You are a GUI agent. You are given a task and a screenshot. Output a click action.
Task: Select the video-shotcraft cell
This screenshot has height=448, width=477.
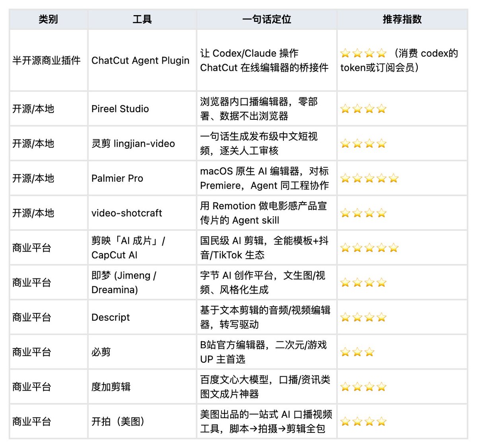click(126, 213)
